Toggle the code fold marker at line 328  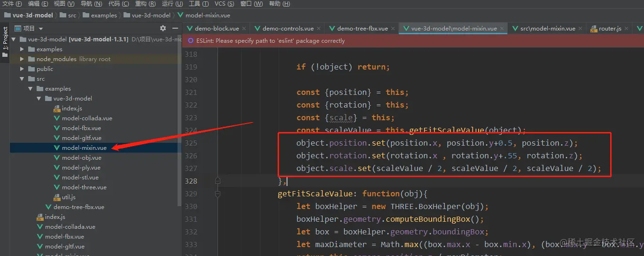tap(217, 180)
